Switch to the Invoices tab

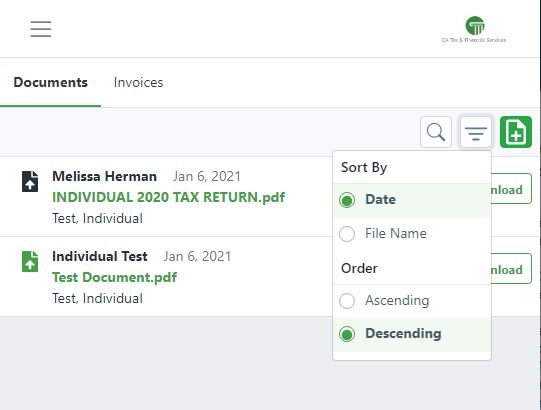(138, 82)
